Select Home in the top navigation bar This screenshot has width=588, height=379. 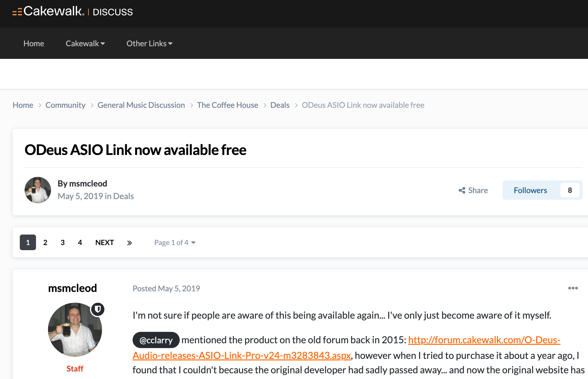(34, 44)
